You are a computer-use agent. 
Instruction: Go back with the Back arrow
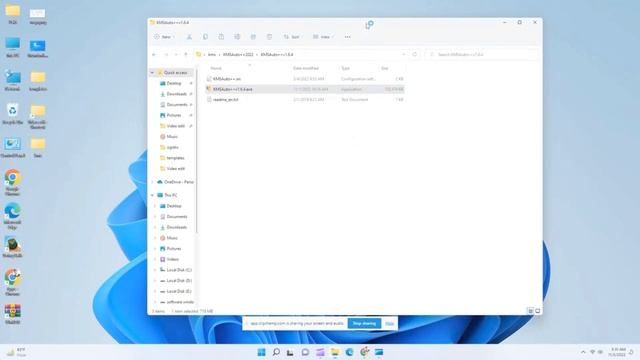click(x=154, y=54)
